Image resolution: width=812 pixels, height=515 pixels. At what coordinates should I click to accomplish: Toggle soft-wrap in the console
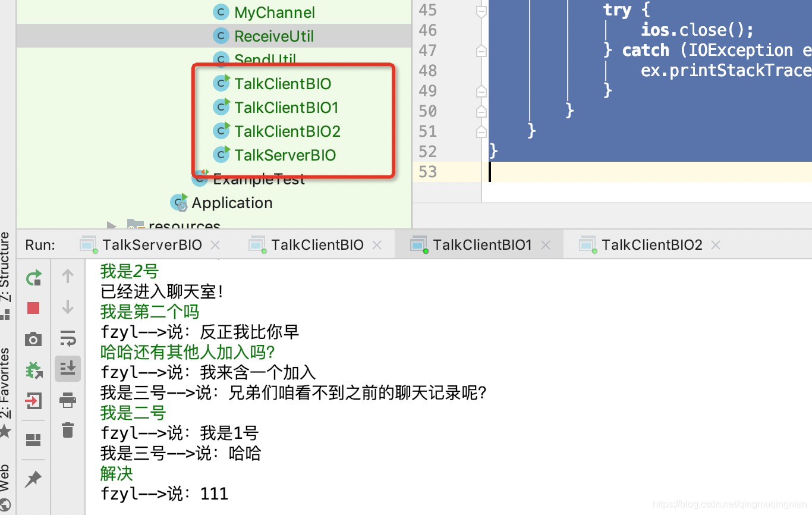68,338
